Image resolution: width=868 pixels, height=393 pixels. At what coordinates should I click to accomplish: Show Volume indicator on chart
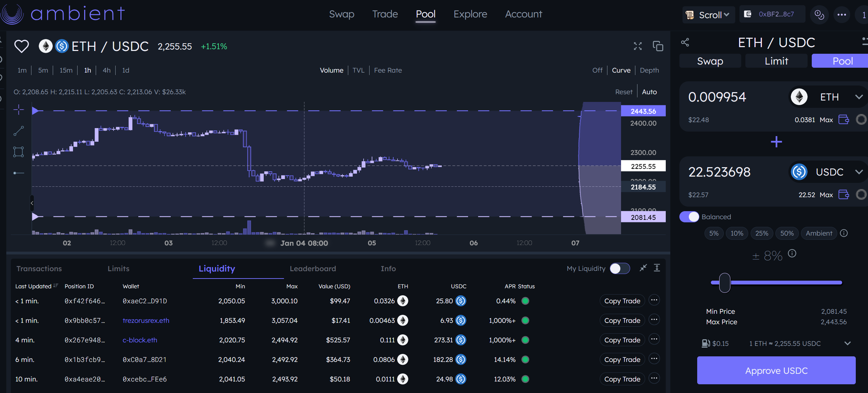[331, 70]
